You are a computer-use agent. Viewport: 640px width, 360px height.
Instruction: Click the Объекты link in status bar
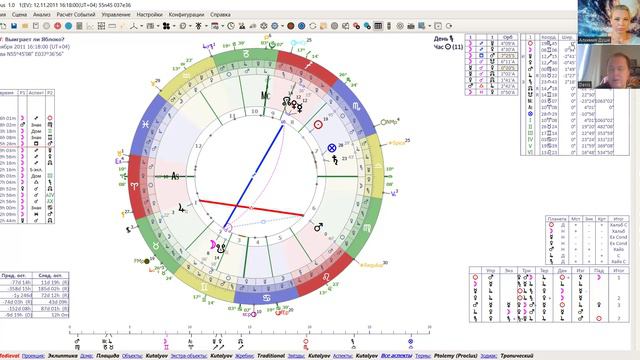(x=132, y=356)
